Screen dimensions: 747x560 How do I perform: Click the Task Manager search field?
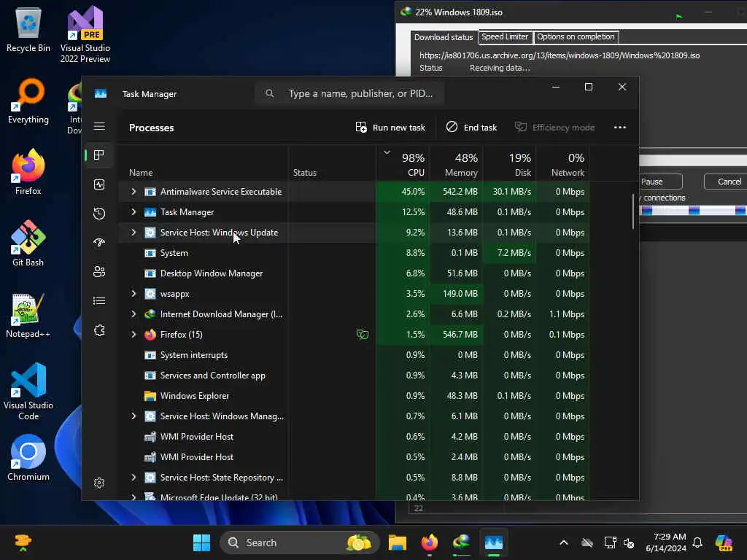(349, 93)
